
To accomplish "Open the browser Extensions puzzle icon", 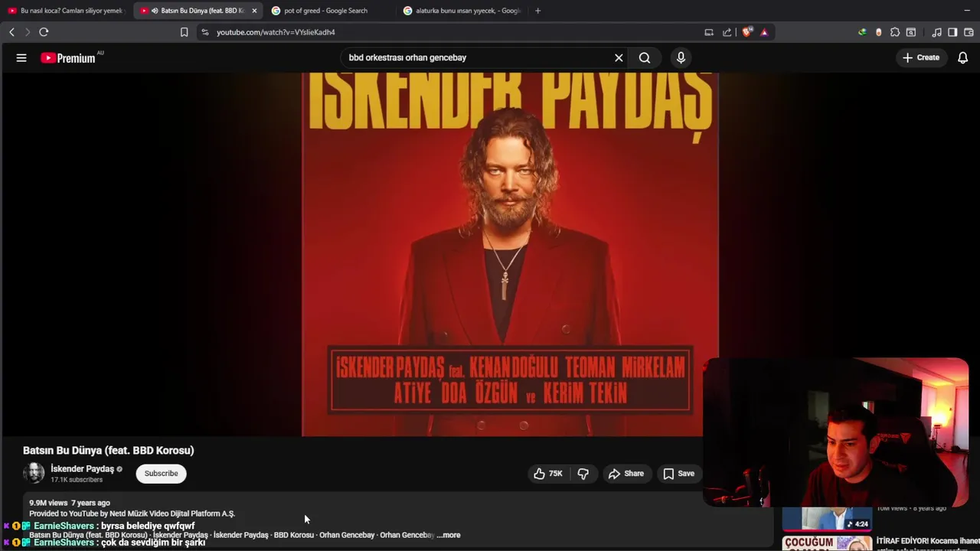I will (895, 32).
